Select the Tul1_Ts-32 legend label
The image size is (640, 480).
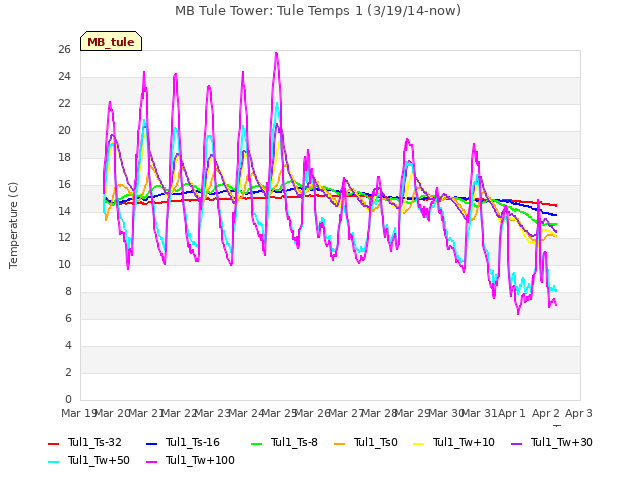95,442
